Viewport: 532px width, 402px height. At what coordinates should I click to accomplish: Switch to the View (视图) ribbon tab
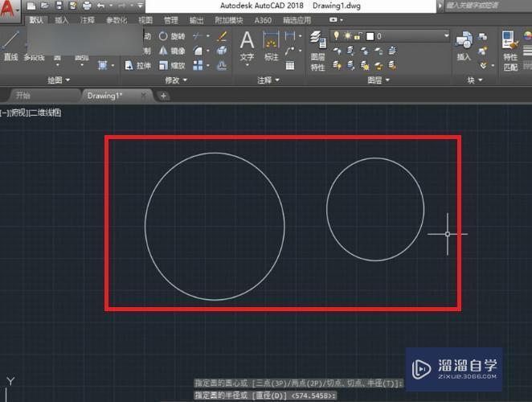(145, 20)
